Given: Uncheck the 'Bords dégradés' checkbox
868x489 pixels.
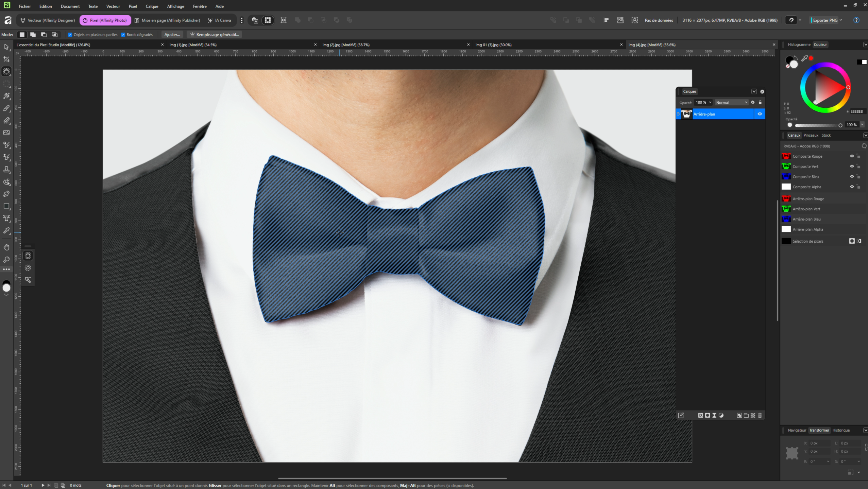Looking at the screenshot, I should 123,35.
